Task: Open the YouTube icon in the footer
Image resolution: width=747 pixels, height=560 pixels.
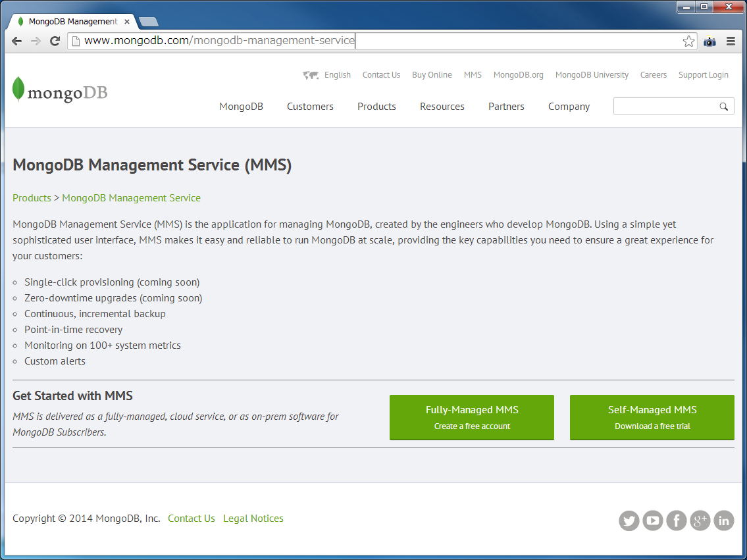Action: 653,521
